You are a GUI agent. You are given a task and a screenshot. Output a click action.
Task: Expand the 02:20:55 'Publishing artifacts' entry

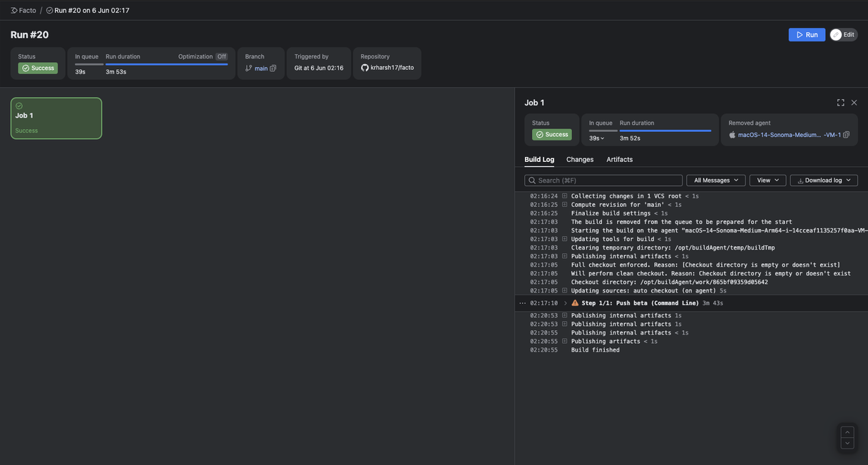(565, 342)
